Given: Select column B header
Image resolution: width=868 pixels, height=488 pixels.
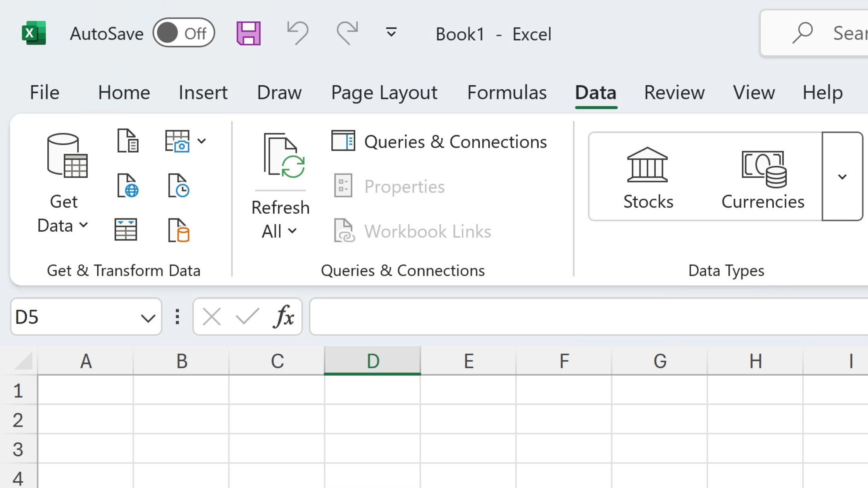Looking at the screenshot, I should pos(181,361).
